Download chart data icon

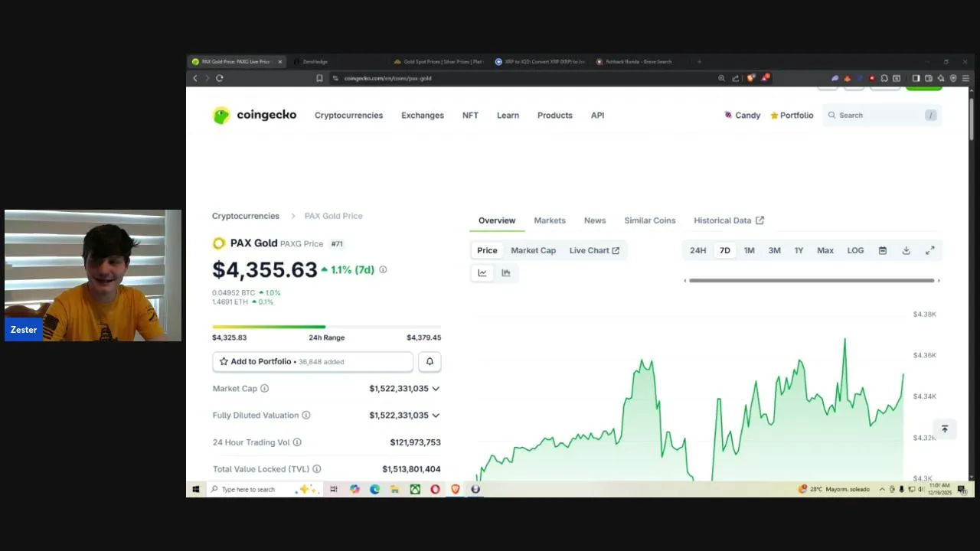click(906, 250)
